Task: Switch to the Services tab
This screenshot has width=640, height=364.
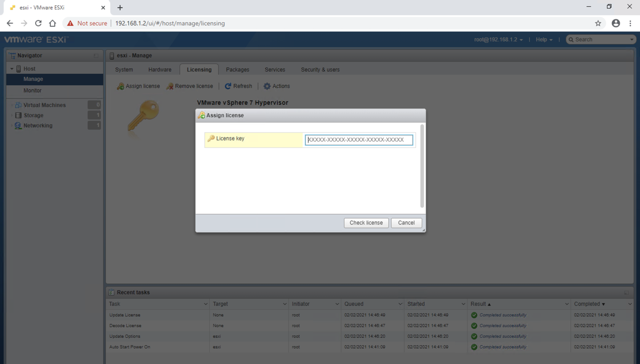Action: (275, 70)
